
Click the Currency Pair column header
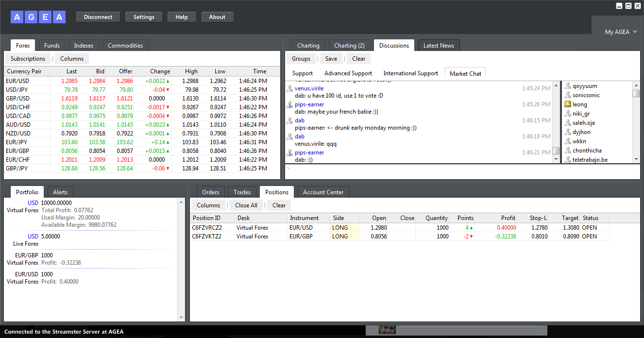click(x=27, y=71)
